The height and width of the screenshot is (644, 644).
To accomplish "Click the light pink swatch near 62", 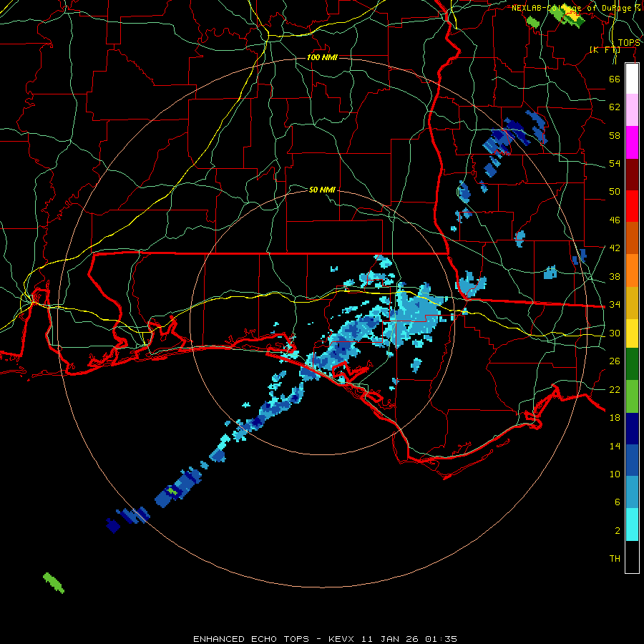I will click(632, 110).
